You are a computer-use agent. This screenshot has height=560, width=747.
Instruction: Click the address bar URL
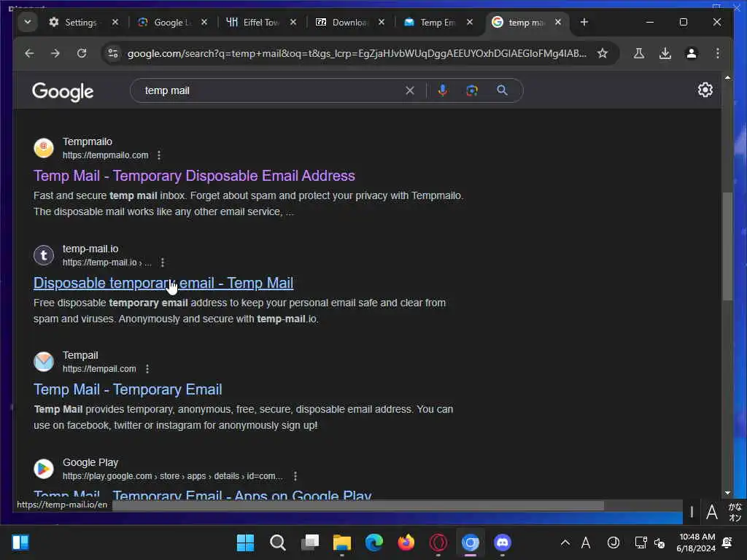[356, 53]
